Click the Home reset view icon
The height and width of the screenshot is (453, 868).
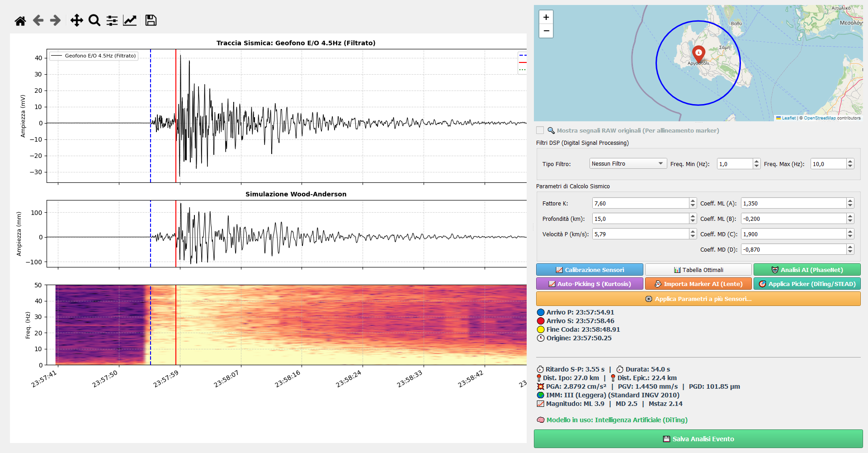20,20
